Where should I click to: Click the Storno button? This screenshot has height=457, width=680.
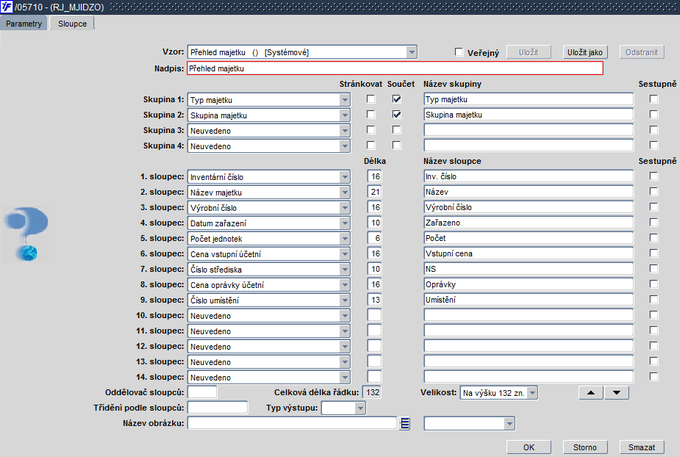tap(583, 446)
